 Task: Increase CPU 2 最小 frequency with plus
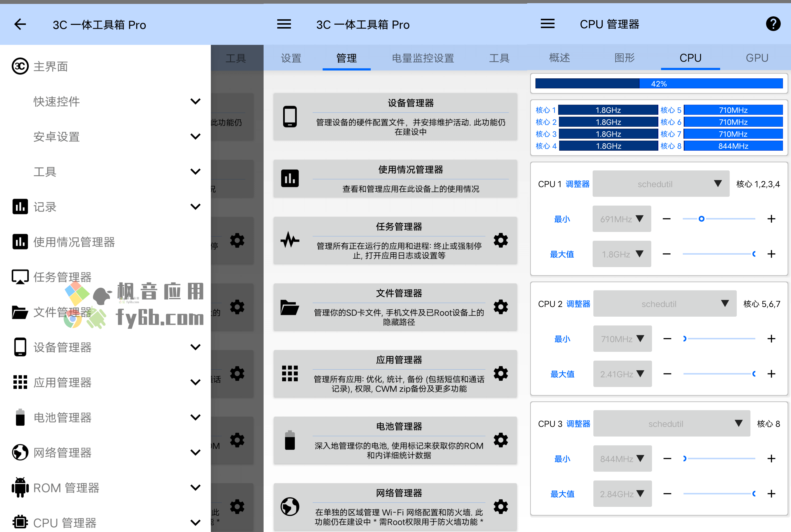tap(771, 339)
